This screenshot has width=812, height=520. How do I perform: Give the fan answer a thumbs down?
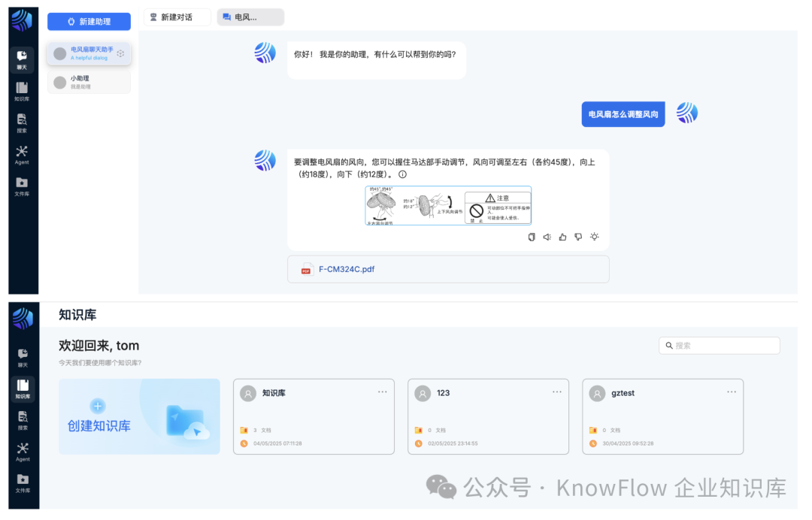[577, 237]
